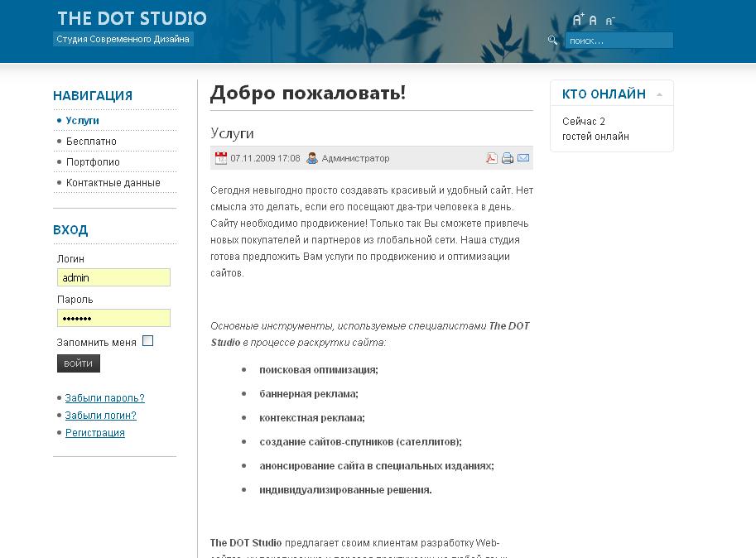Image resolution: width=756 pixels, height=558 pixels.
Task: Collapse the КТО ОНЛАЙН panel
Action: (660, 94)
